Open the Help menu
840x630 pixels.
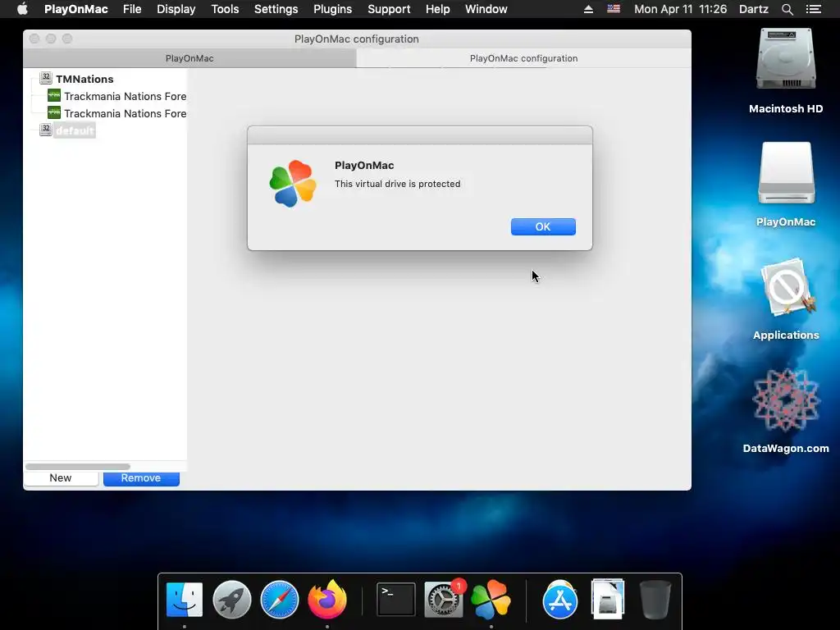pyautogui.click(x=438, y=9)
